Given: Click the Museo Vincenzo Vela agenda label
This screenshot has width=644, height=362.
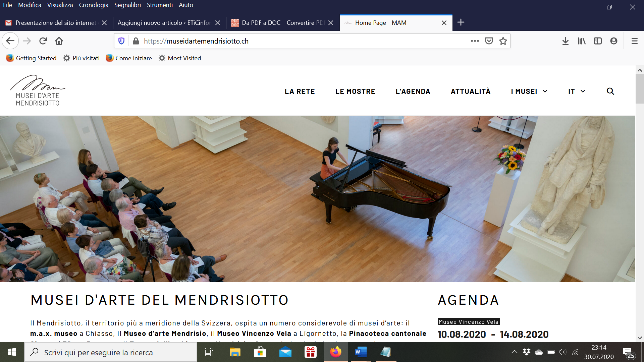Looking at the screenshot, I should 469,322.
